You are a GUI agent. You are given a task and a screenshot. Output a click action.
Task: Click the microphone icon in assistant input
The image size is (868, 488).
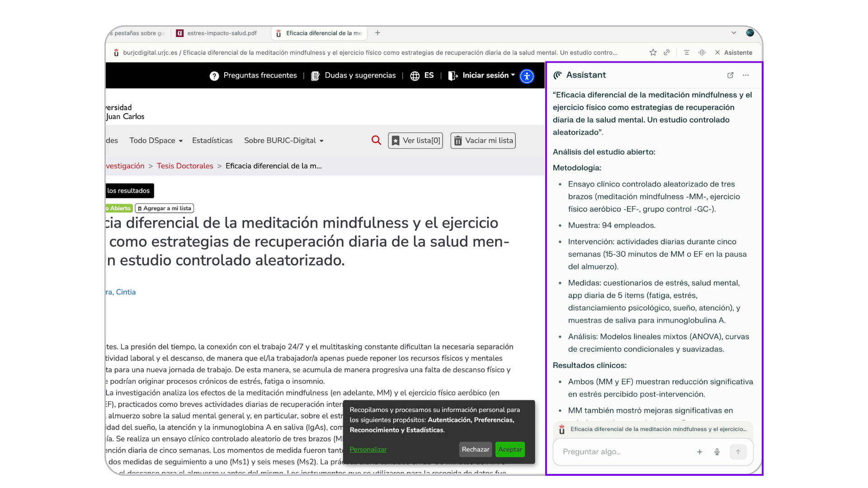[x=717, y=452]
